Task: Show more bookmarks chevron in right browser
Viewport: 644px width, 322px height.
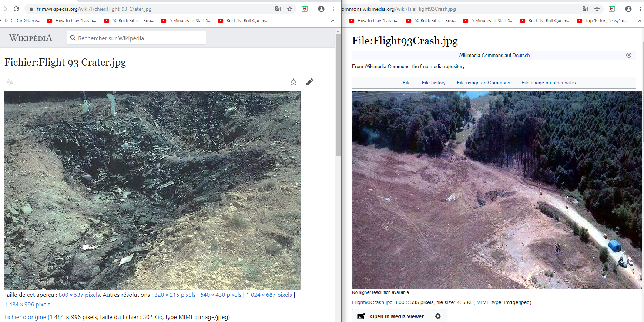Action: point(640,21)
